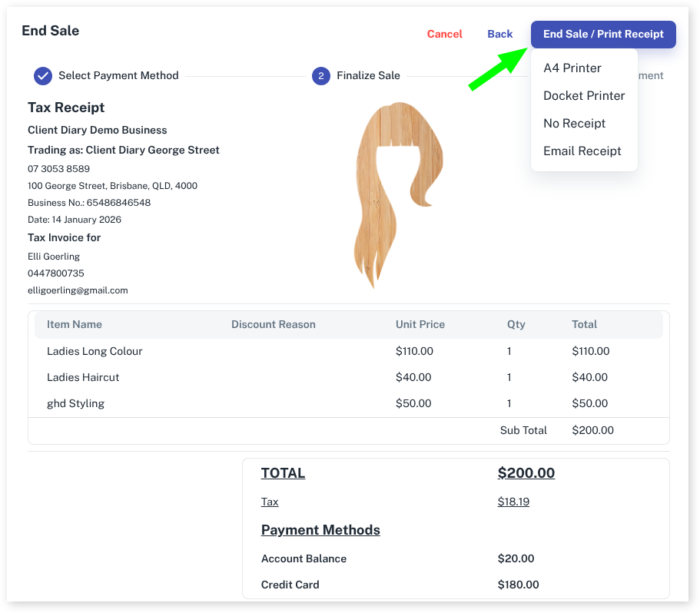Viewport: 700px width, 613px height.
Task: Go Back to the previous step
Action: [499, 35]
